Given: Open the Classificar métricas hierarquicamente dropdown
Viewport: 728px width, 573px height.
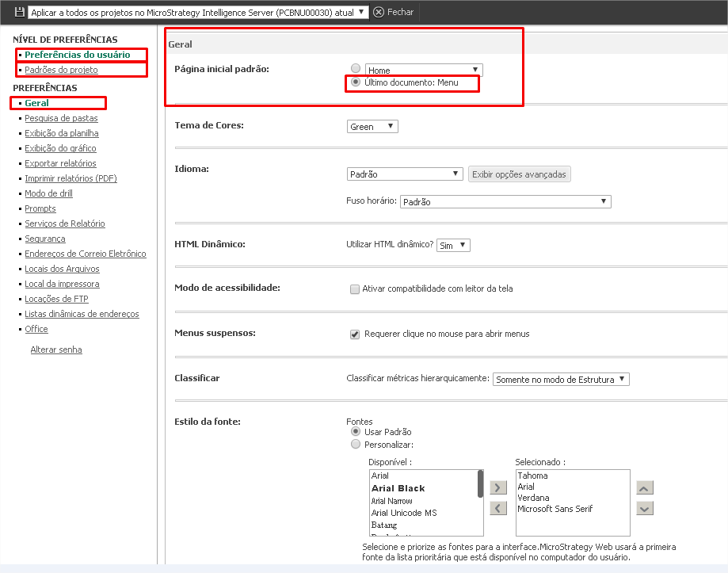Looking at the screenshot, I should click(x=561, y=380).
